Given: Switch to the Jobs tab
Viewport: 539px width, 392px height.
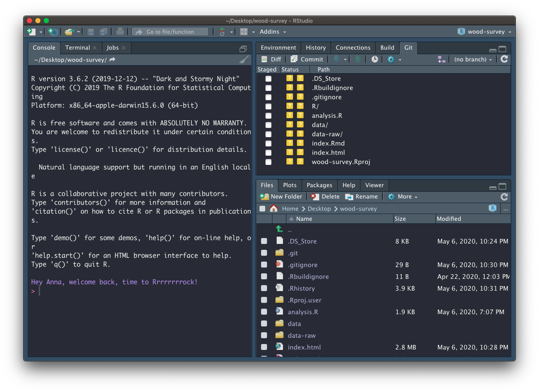Looking at the screenshot, I should [x=112, y=48].
